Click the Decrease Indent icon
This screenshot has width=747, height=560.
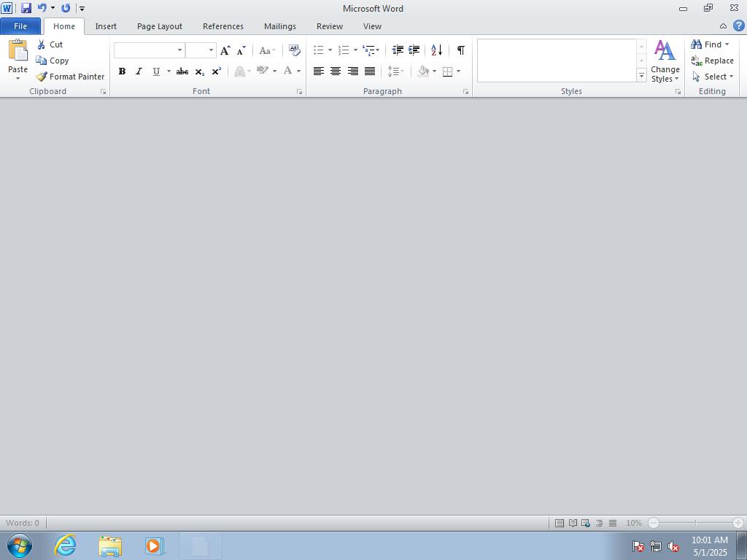(398, 50)
